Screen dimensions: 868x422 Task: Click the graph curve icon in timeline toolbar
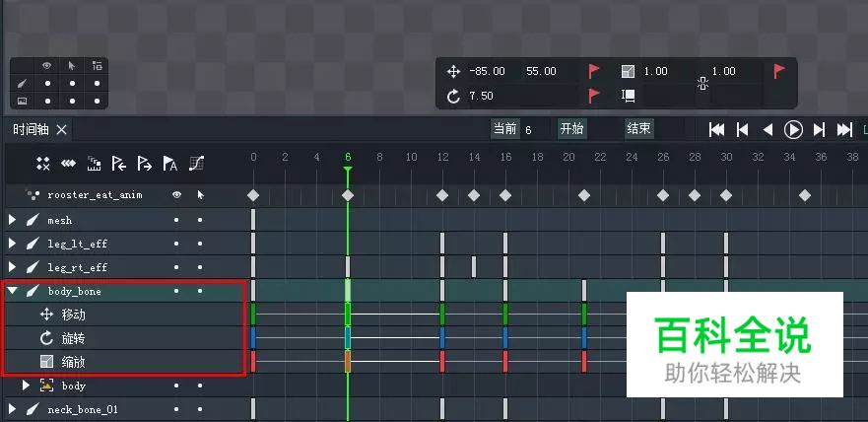point(196,164)
